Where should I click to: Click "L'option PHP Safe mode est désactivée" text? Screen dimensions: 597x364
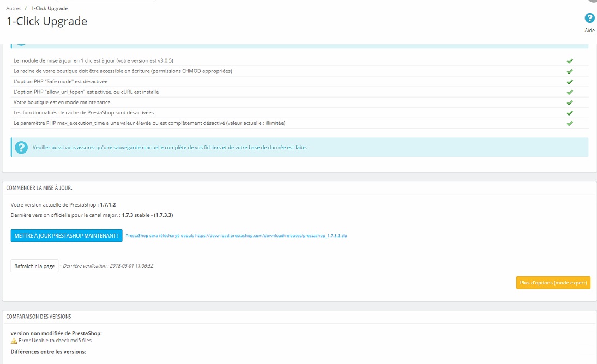coord(61,81)
